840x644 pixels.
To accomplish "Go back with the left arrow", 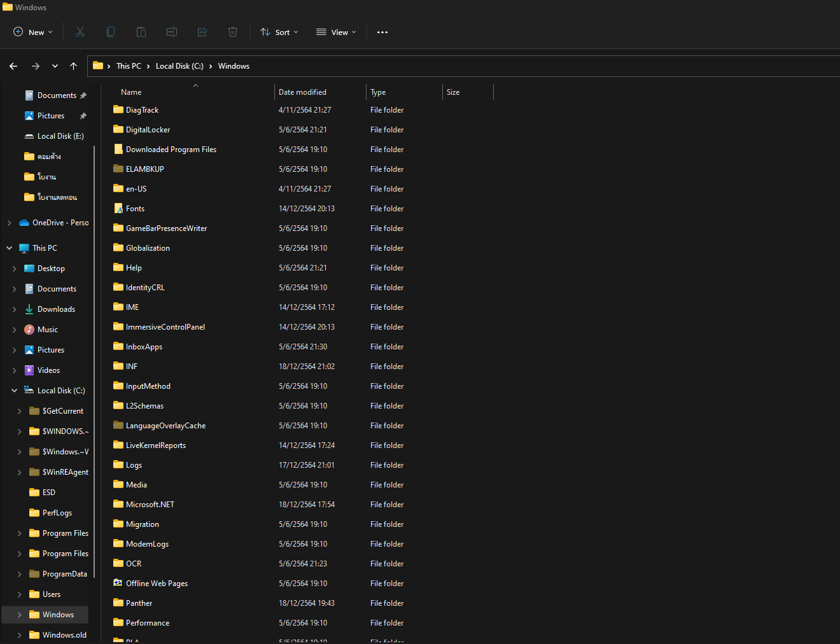I will (13, 66).
